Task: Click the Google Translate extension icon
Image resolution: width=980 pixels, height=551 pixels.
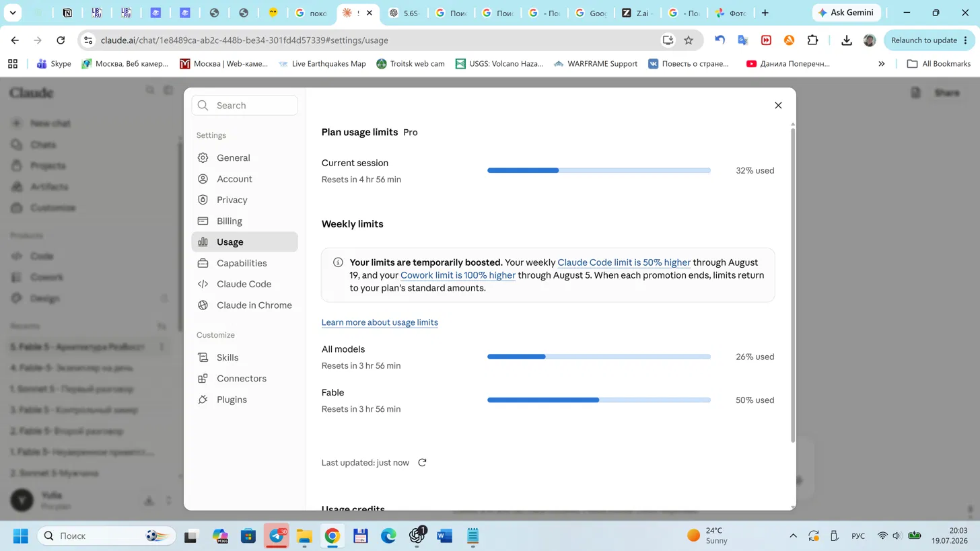Action: click(x=743, y=40)
